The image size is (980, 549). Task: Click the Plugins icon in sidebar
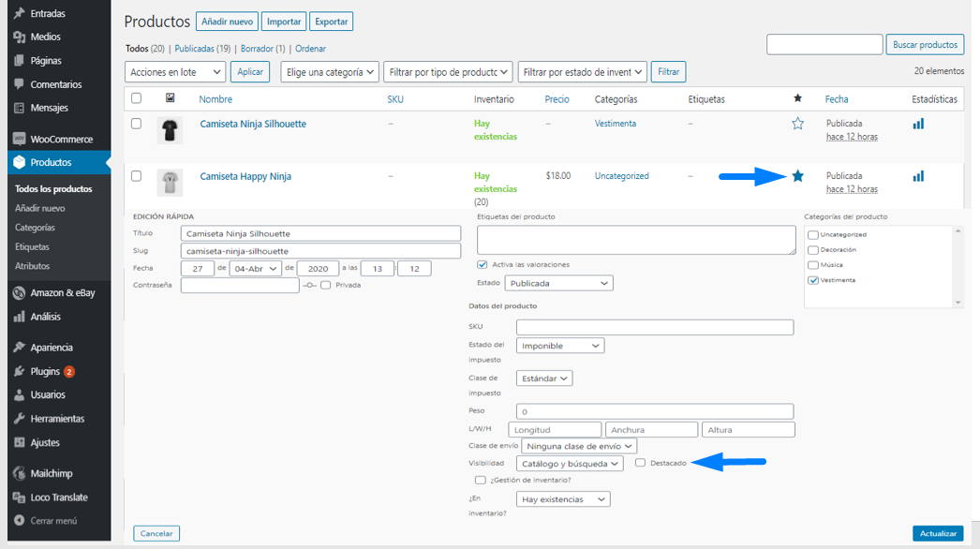point(19,371)
